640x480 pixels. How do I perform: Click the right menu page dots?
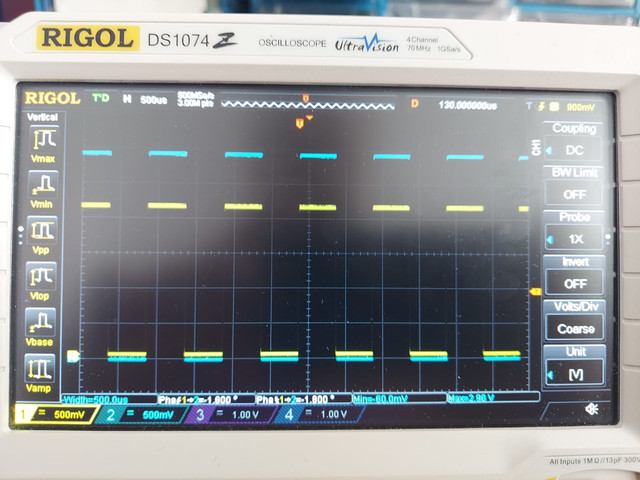click(x=608, y=238)
